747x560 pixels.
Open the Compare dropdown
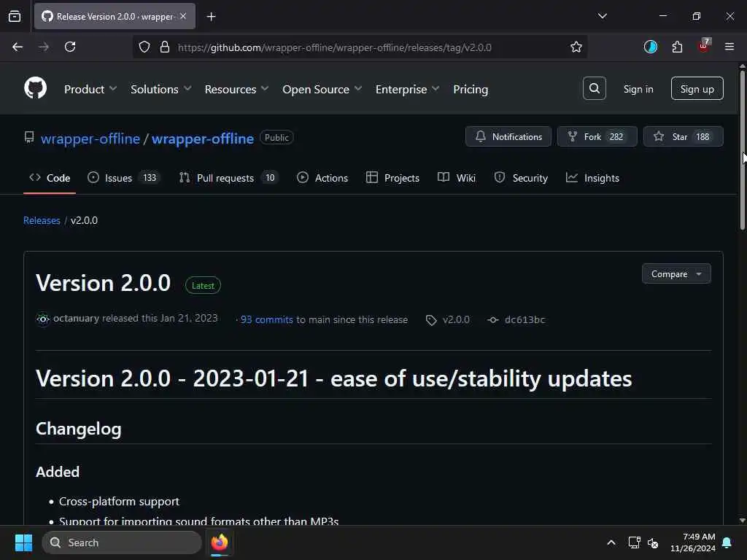[x=676, y=274]
